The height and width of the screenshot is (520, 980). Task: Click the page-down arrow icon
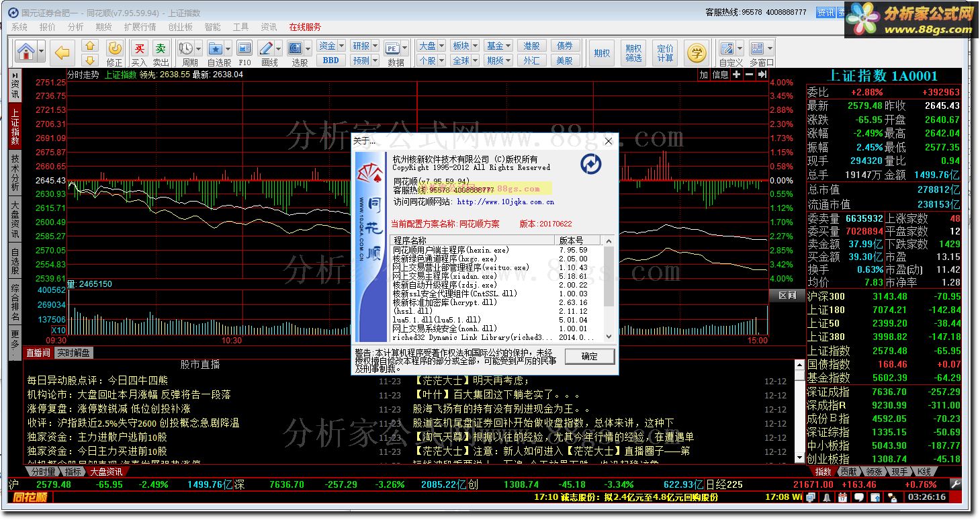tap(90, 60)
